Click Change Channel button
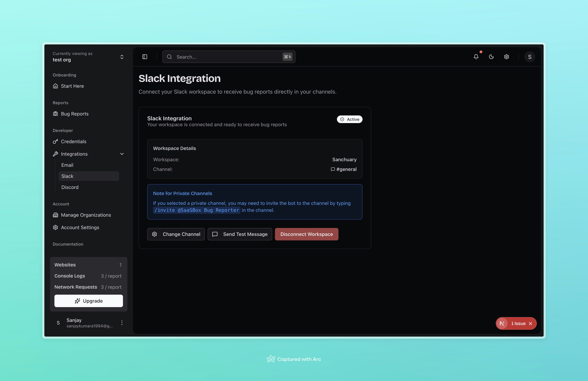This screenshot has height=381, width=588. coord(176,234)
